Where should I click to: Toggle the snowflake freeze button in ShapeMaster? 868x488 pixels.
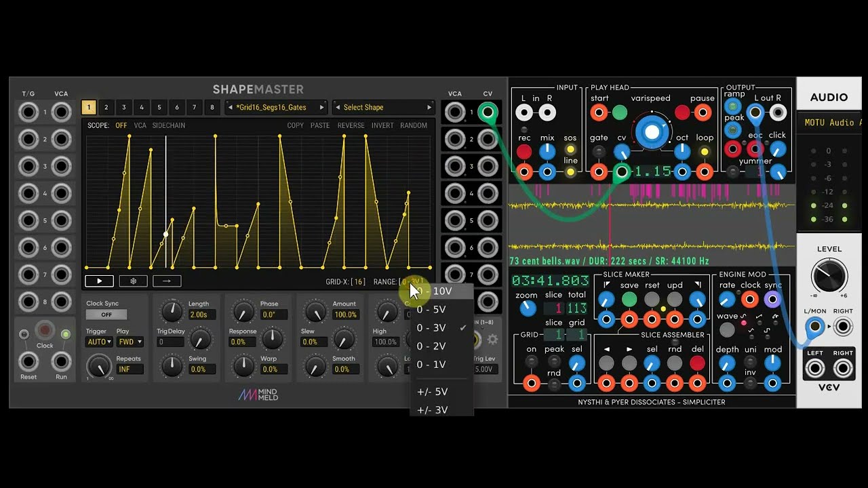[x=133, y=281]
